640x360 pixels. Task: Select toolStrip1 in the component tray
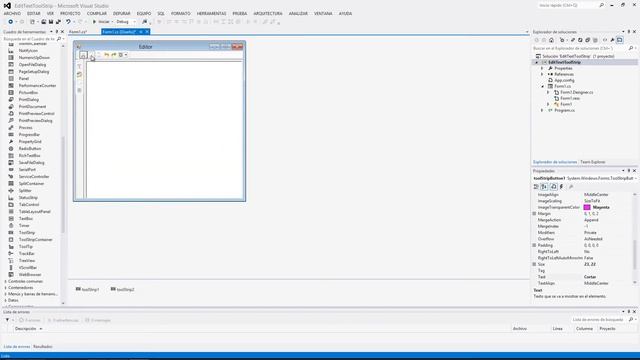(87, 289)
